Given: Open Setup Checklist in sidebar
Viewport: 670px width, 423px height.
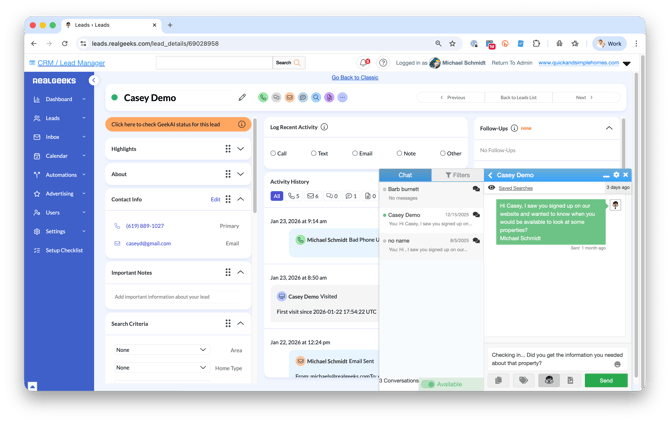Looking at the screenshot, I should (60, 250).
